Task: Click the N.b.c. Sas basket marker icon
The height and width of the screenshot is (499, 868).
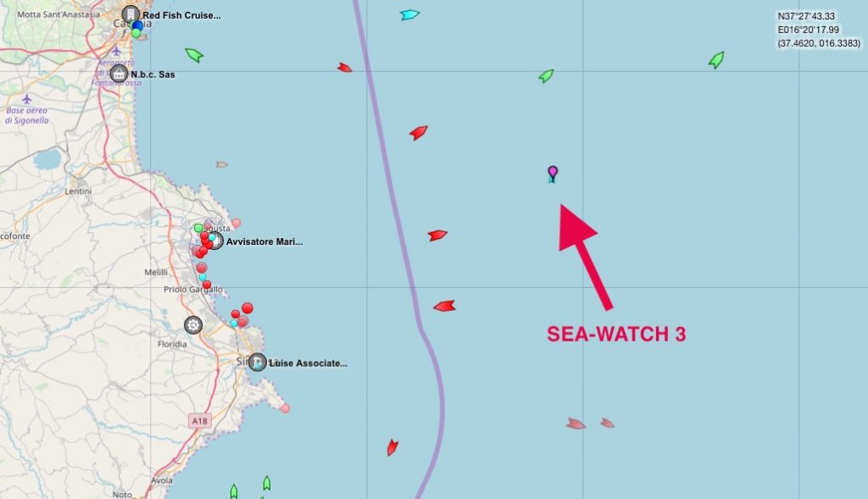Action: [119, 73]
